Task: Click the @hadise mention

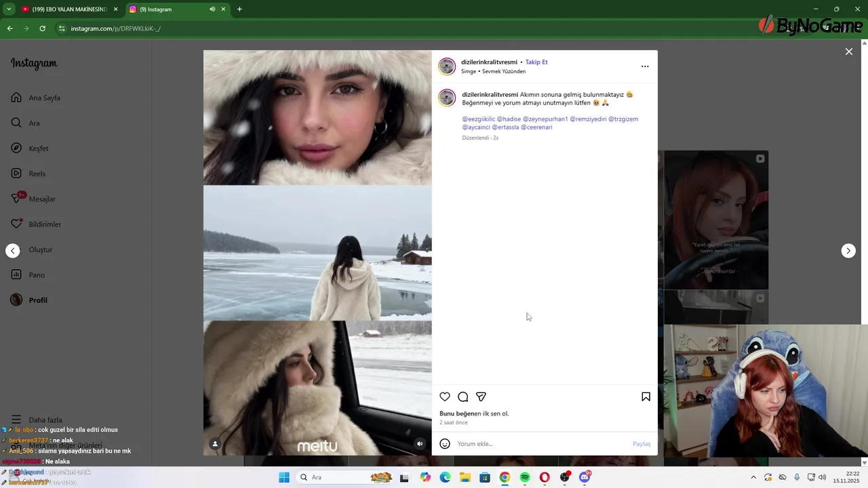Action: click(x=509, y=119)
